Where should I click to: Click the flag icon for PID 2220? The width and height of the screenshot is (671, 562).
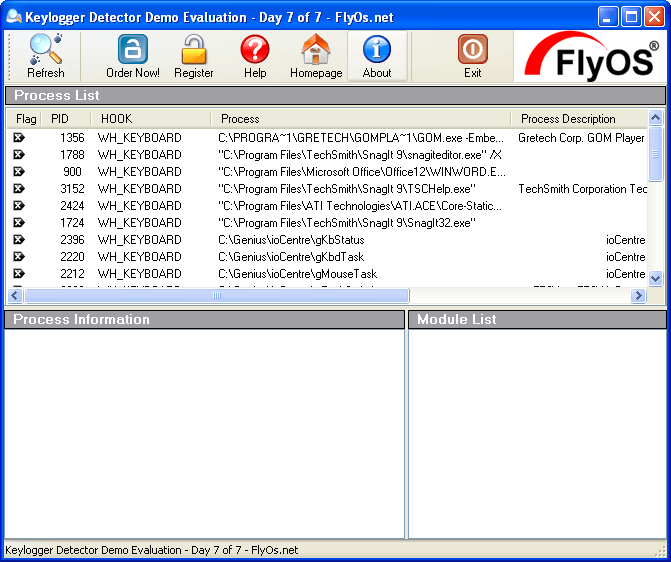point(19,256)
